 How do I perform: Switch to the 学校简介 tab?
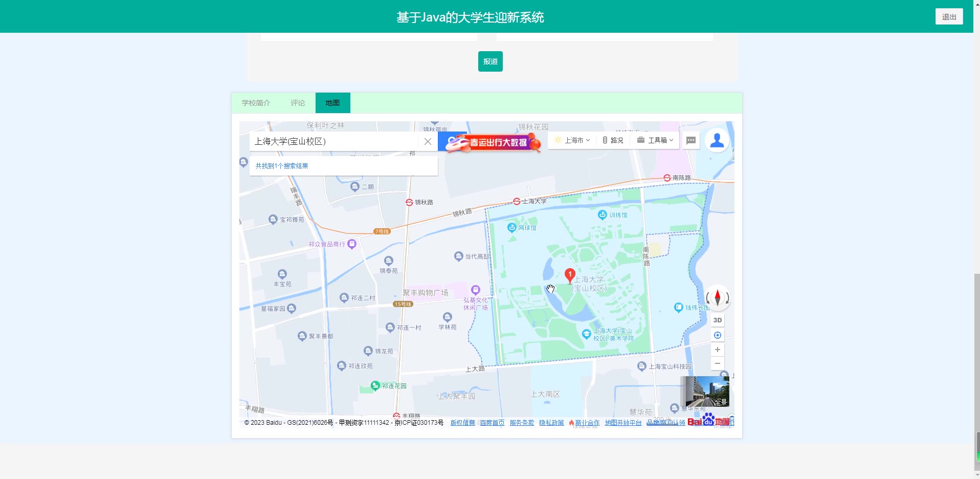click(256, 103)
